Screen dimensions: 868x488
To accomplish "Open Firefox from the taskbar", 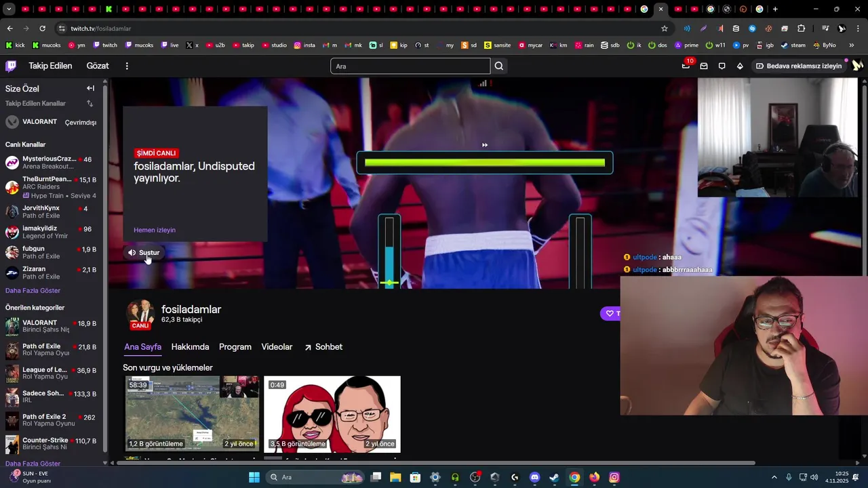I will [x=594, y=477].
